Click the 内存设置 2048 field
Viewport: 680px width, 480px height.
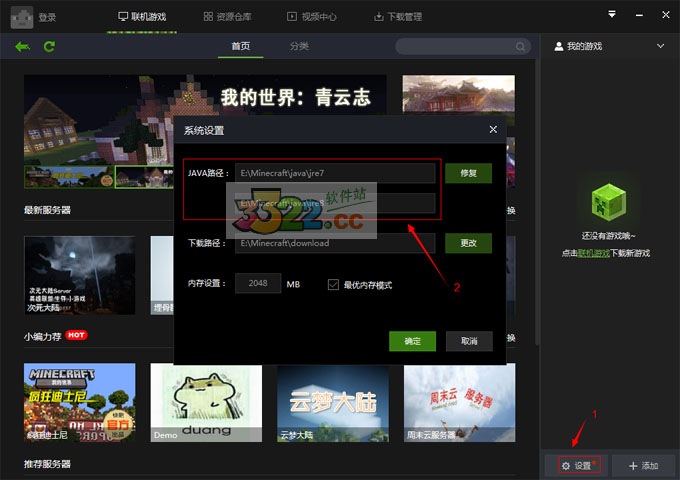click(258, 283)
